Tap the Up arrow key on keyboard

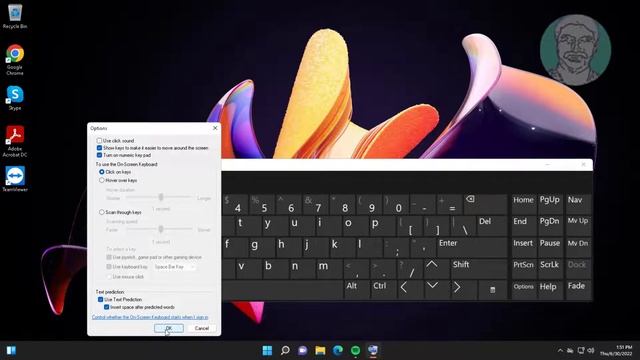[x=436, y=268]
